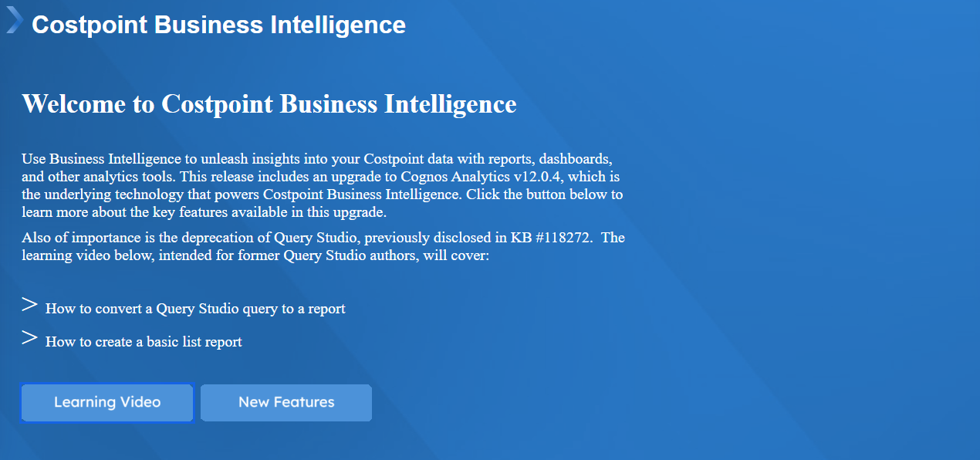Click the chevron logo beside the header title
980x460 pixels.
[14, 20]
